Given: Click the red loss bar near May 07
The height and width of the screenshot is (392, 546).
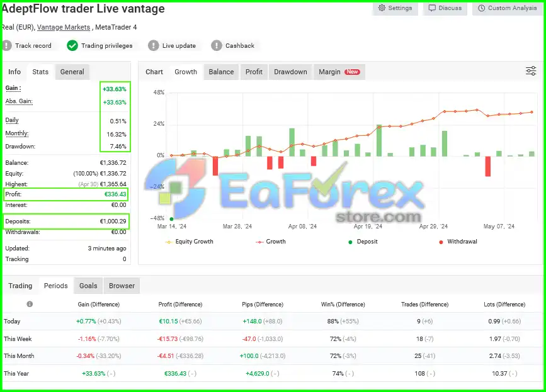Looking at the screenshot, I should click(x=488, y=166).
